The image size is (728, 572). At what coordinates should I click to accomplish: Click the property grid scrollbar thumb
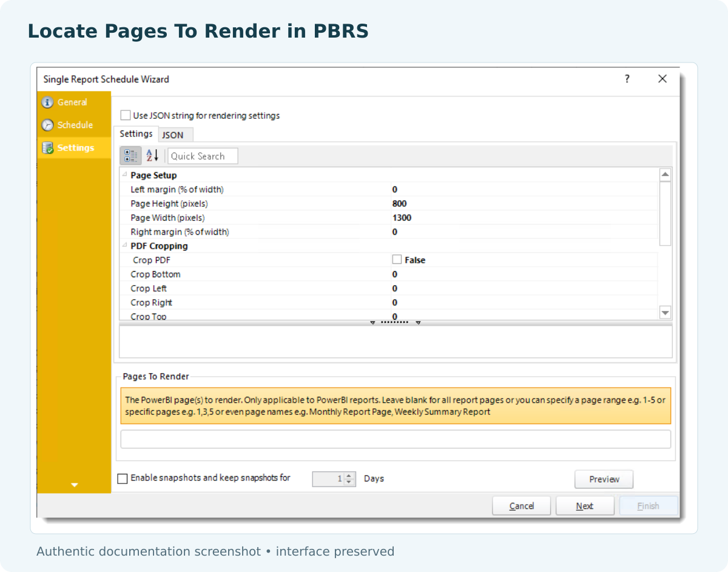[665, 214]
